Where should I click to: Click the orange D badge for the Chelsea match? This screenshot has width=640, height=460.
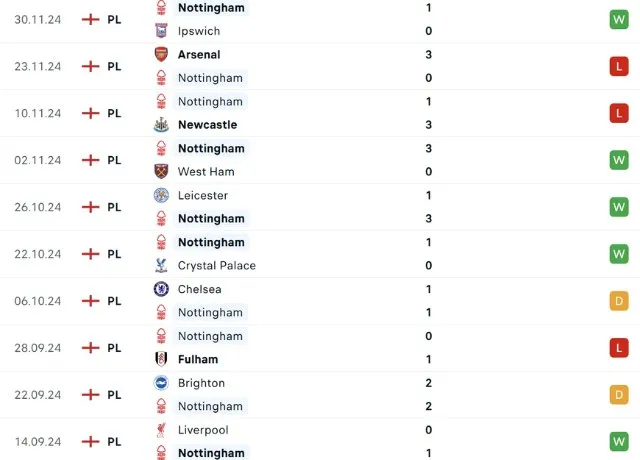pos(619,301)
